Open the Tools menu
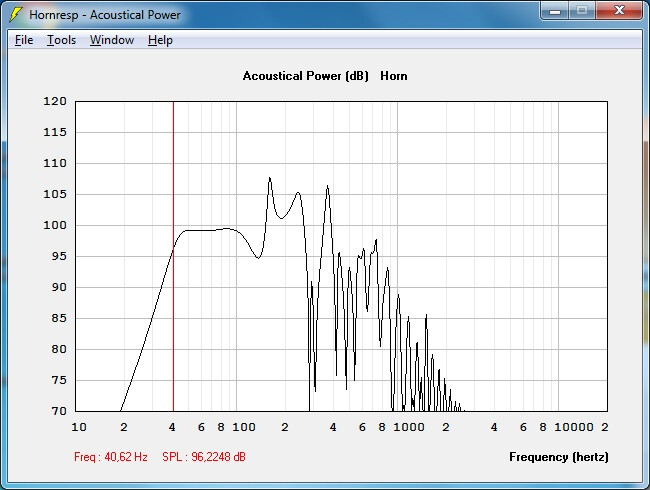This screenshot has height=490, width=650. coord(61,40)
